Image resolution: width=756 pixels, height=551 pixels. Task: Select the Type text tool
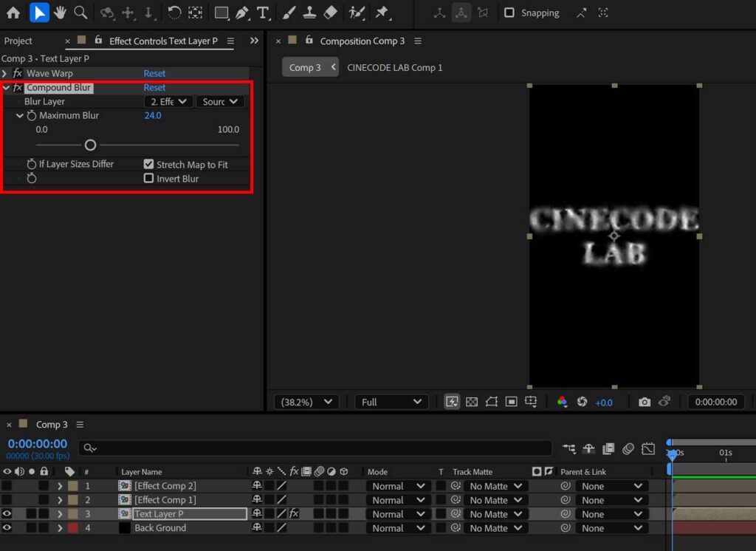(x=263, y=13)
